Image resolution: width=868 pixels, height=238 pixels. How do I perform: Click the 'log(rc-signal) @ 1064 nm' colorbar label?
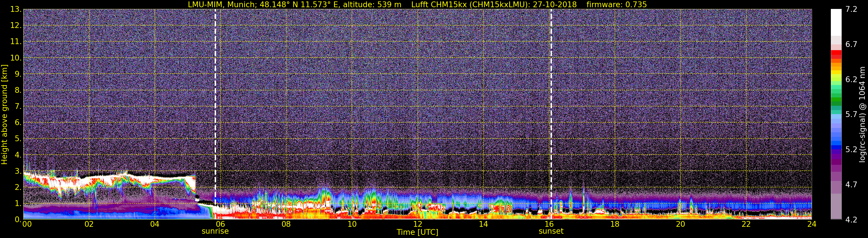[862, 114]
